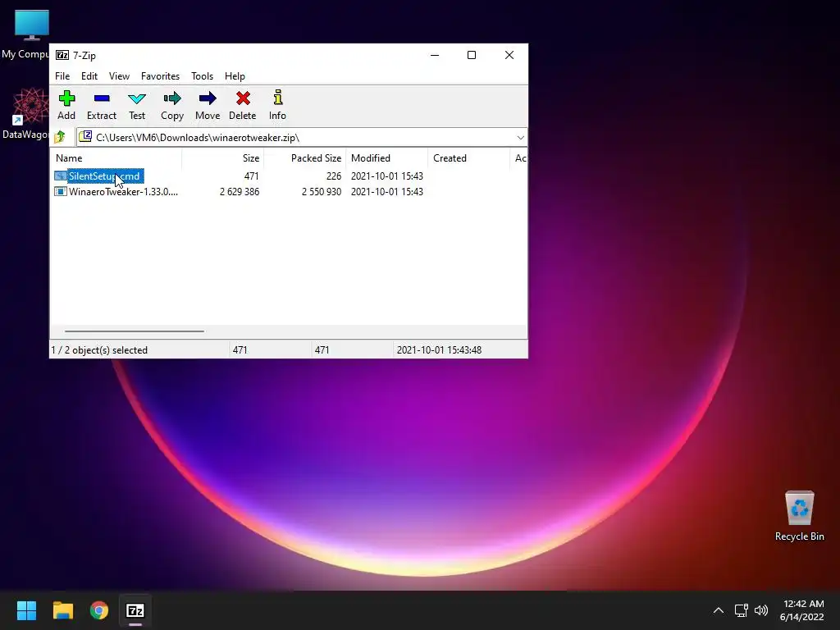Open the Help menu
The width and height of the screenshot is (840, 630).
(235, 76)
